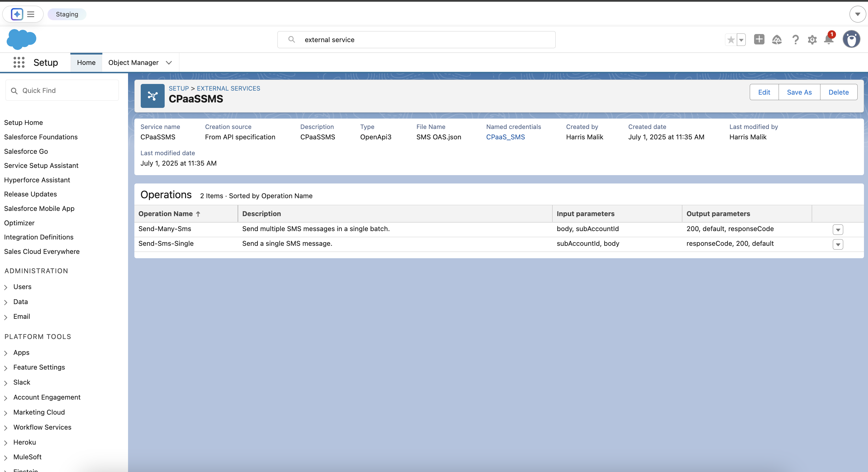The height and width of the screenshot is (472, 868).
Task: Open Salesforce Go in sidebar
Action: (26, 151)
